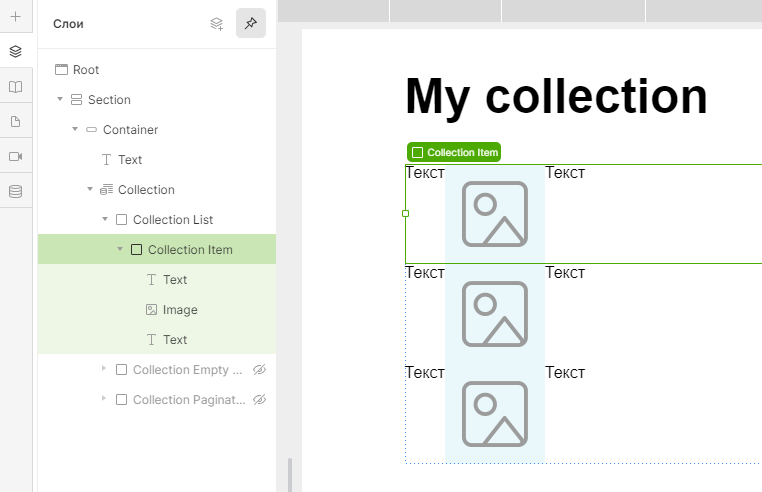The image size is (762, 492).
Task: Open the book-shaped library icon in sidebar
Action: [16, 87]
